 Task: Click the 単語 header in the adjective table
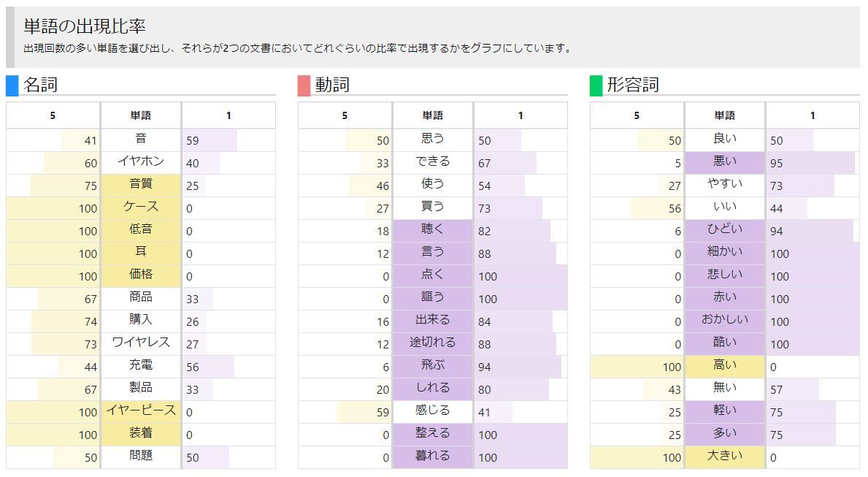click(725, 115)
